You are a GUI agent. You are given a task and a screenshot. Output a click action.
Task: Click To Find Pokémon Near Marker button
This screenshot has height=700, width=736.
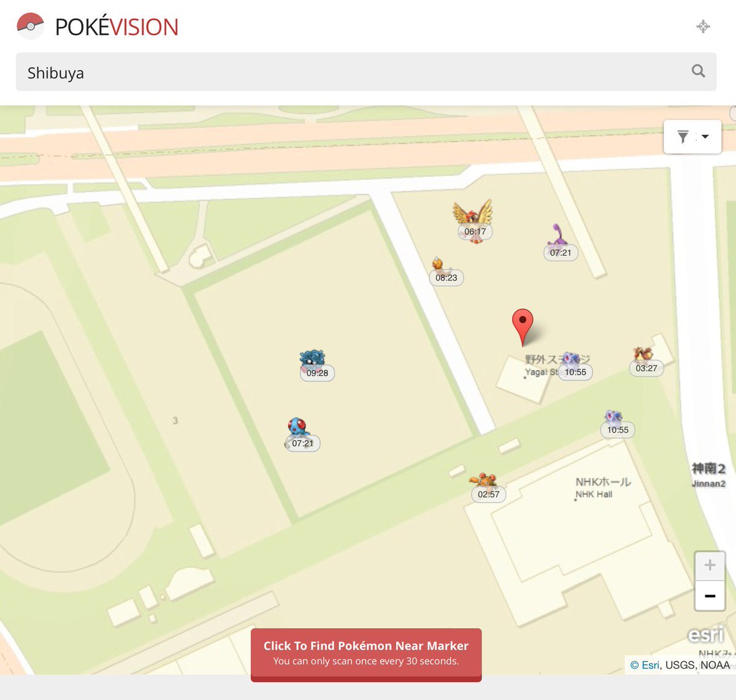click(366, 654)
